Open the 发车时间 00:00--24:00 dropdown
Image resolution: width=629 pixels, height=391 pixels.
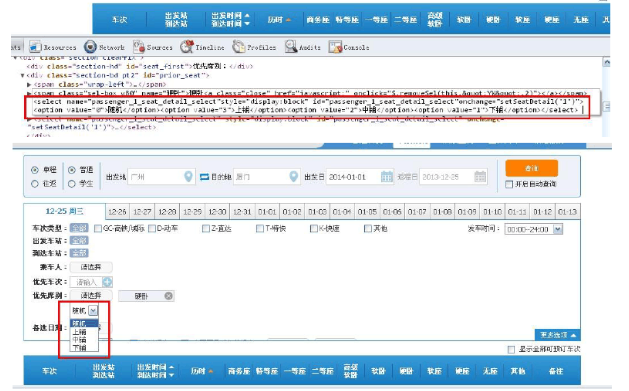(x=534, y=229)
